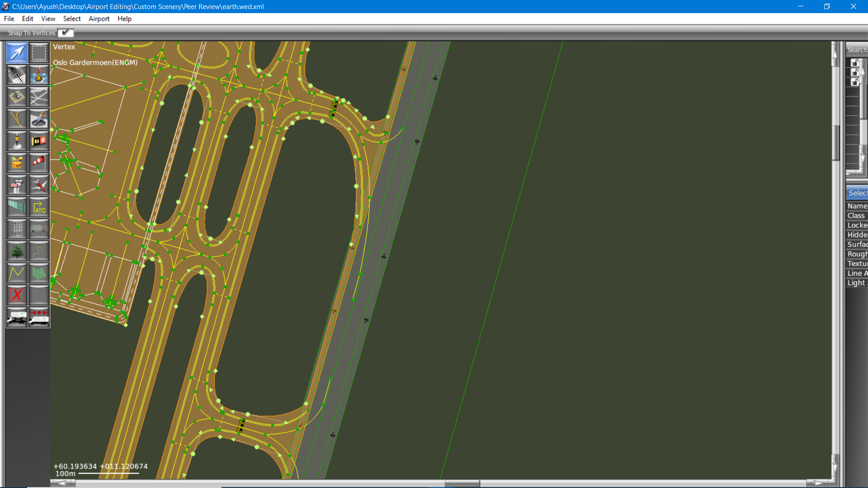
Task: Select the Windsock tool
Action: tap(39, 163)
